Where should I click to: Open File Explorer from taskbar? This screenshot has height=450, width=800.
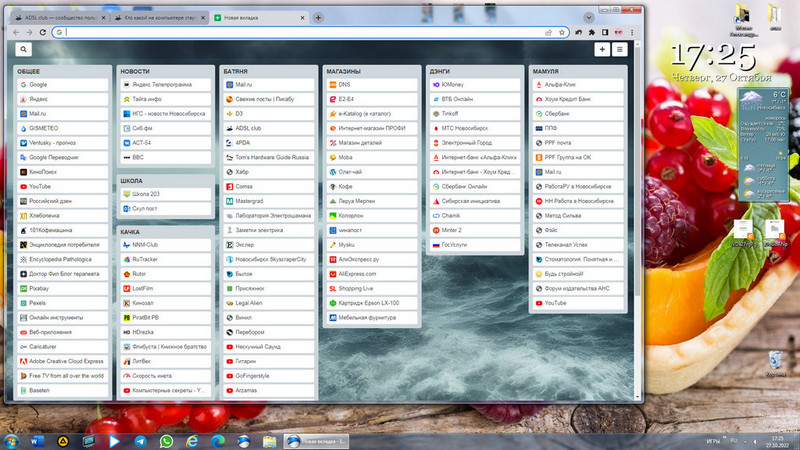[x=269, y=441]
